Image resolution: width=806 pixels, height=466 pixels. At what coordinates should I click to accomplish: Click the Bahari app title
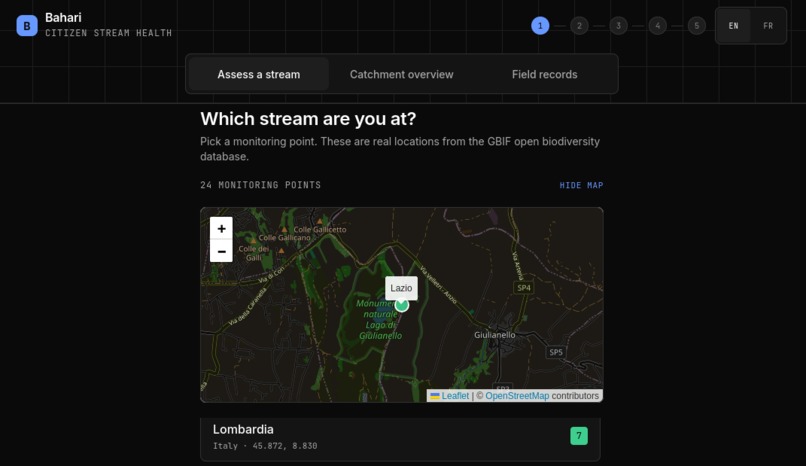(x=63, y=17)
